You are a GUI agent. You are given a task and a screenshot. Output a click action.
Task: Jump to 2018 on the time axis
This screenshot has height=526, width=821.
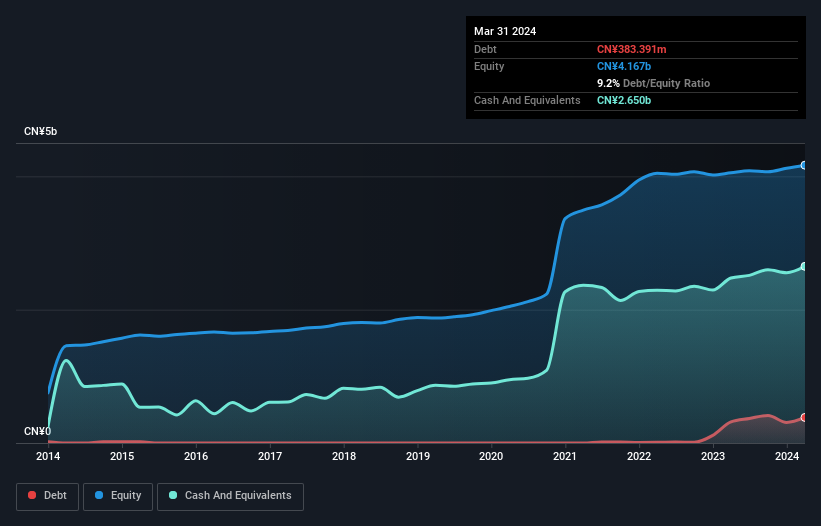[x=344, y=456]
